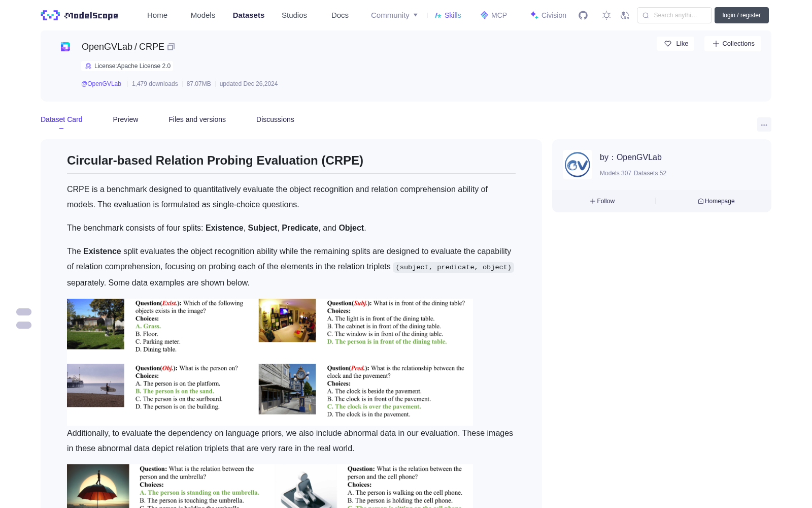Screen dimensions: 812x508
Task: Click the OpenGVLab avatar logo
Action: pos(578,165)
